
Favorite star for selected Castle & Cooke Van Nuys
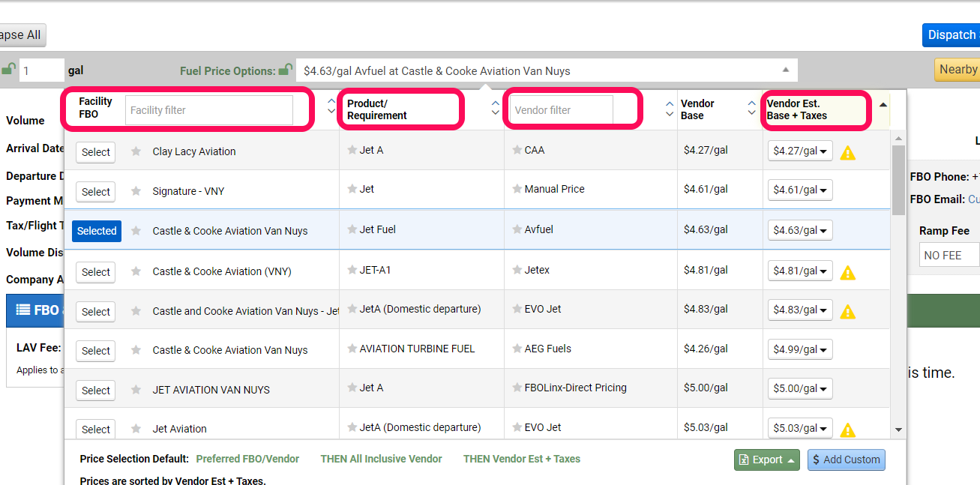[136, 231]
